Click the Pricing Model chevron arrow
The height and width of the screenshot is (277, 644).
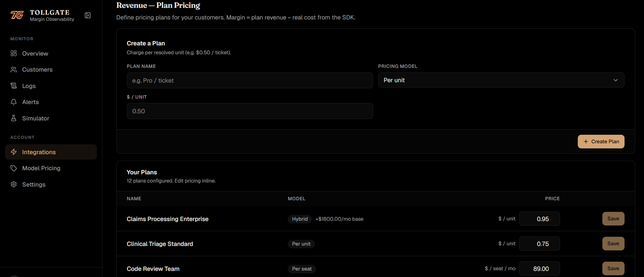coord(616,80)
